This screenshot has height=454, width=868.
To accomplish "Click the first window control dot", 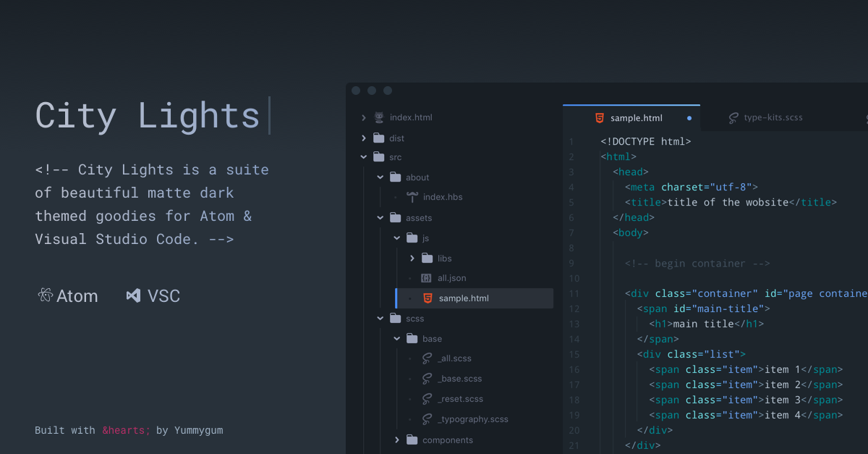I will [355, 91].
